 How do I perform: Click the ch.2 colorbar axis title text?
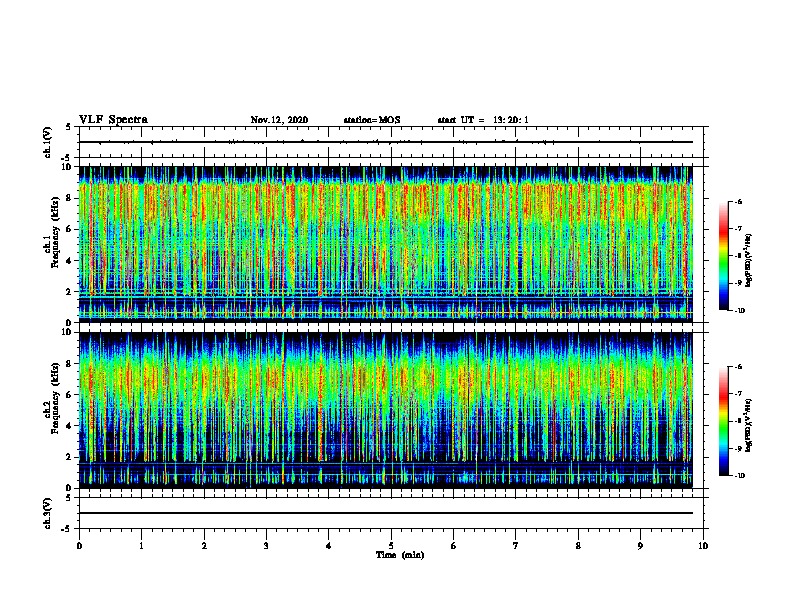pos(749,425)
